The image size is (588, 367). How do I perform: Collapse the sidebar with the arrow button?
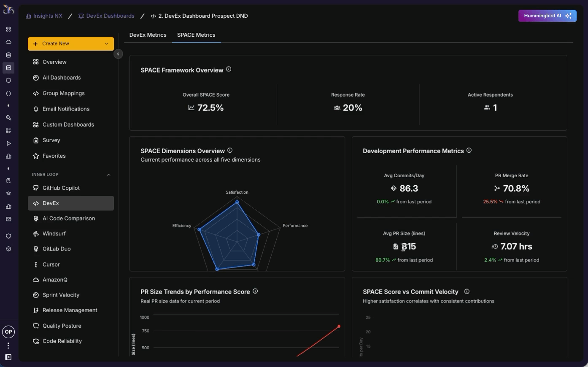[118, 54]
